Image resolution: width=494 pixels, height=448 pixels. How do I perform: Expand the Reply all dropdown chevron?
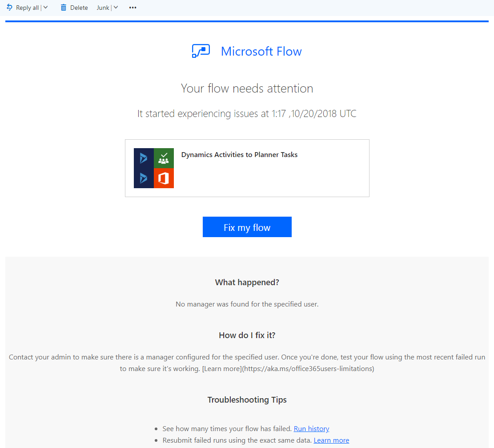[45, 7]
